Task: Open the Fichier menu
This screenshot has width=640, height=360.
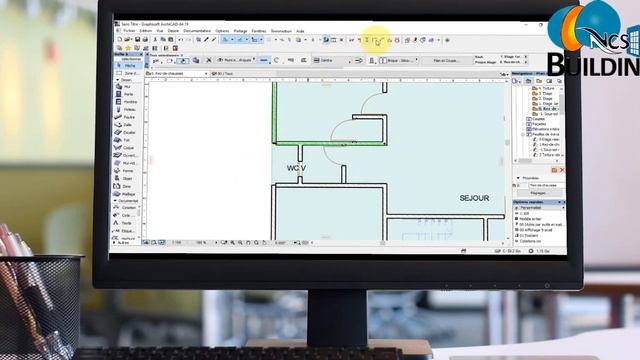Action: pos(129,31)
